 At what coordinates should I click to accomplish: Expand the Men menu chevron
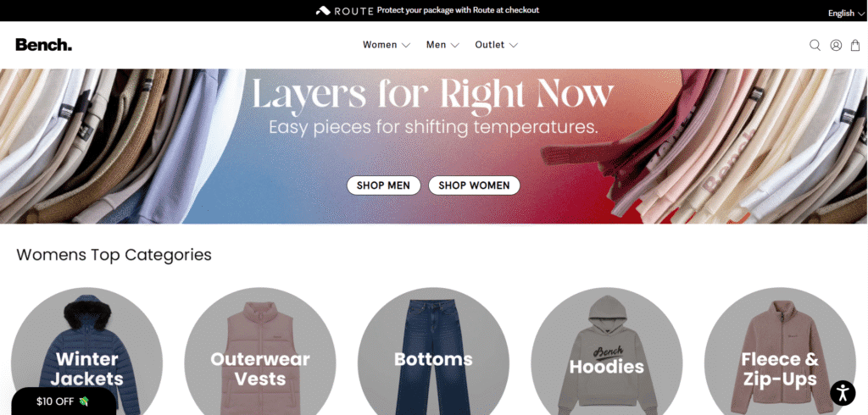click(x=455, y=46)
